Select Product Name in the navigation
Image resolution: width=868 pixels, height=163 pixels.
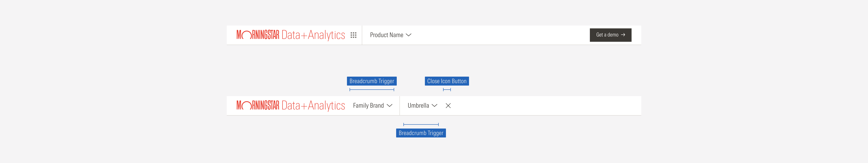[386, 35]
